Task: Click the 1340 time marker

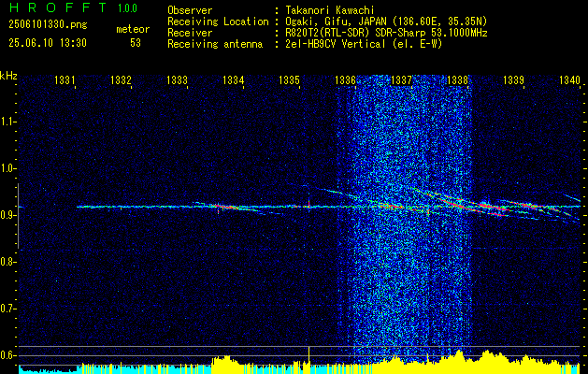Action: [569, 80]
